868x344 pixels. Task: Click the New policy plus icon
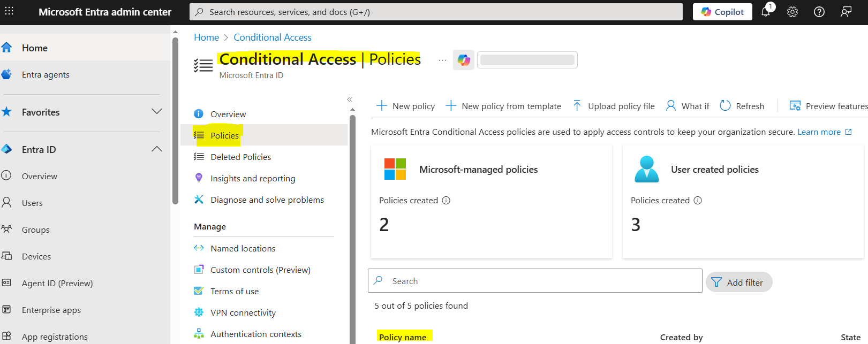point(382,106)
